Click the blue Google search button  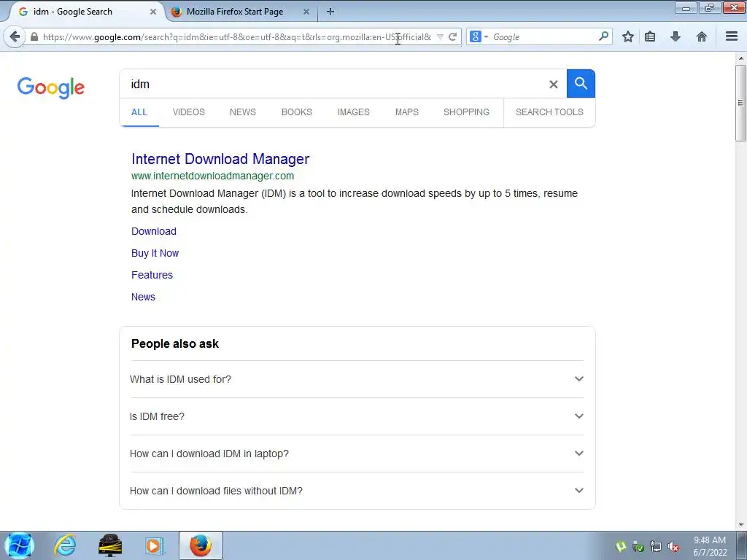coord(581,83)
